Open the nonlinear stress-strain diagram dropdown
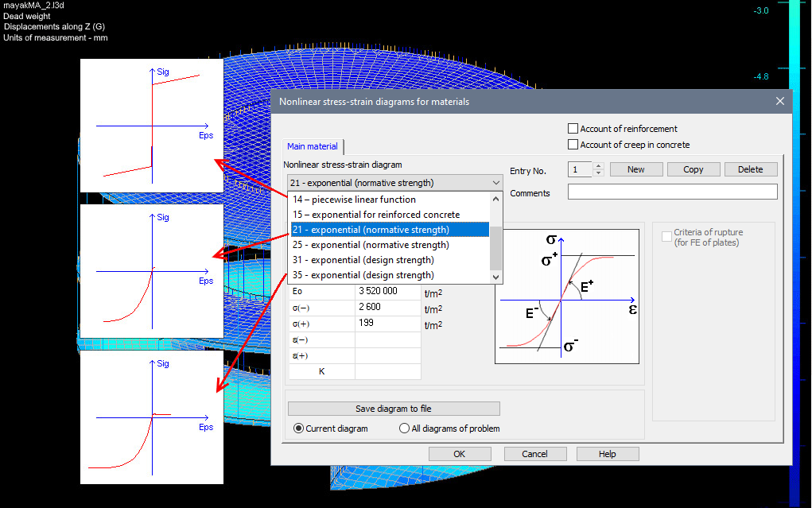This screenshot has height=508, width=812. click(495, 182)
